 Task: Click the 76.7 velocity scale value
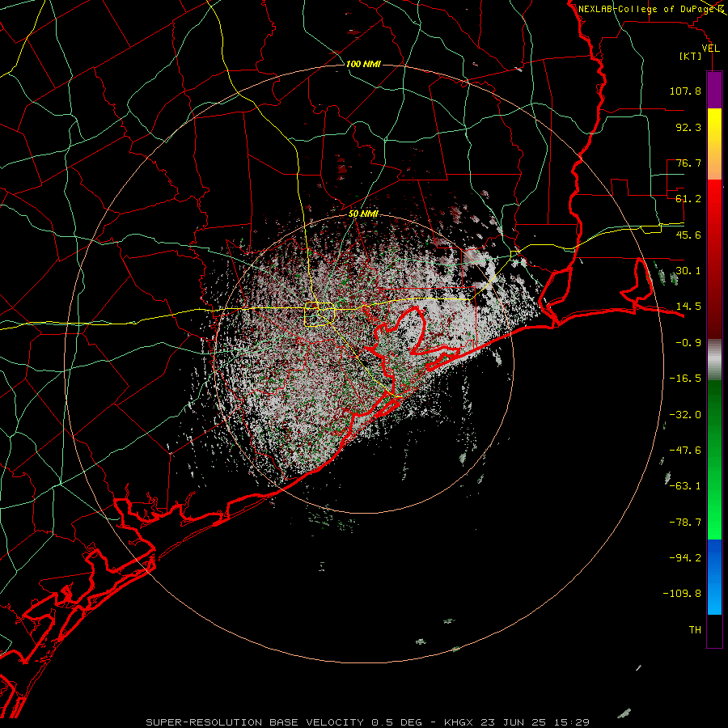(688, 163)
